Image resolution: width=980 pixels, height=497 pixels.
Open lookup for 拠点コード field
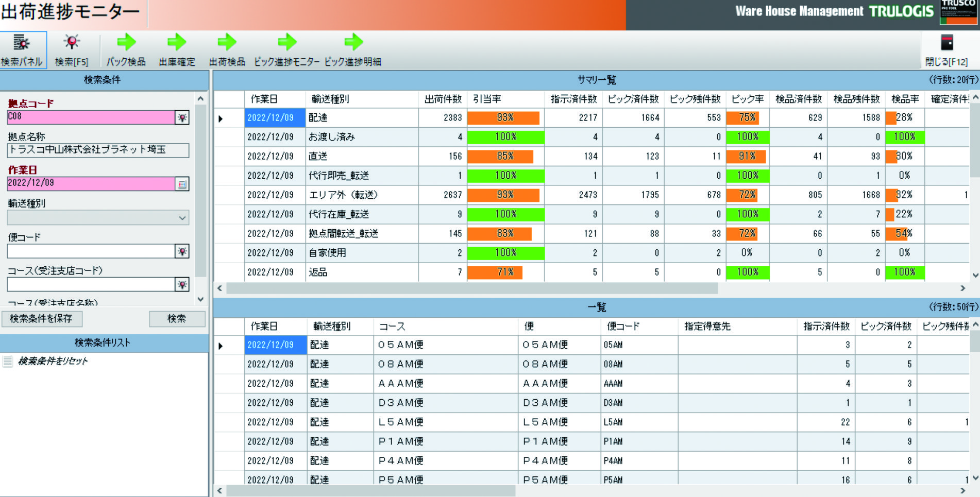(182, 117)
